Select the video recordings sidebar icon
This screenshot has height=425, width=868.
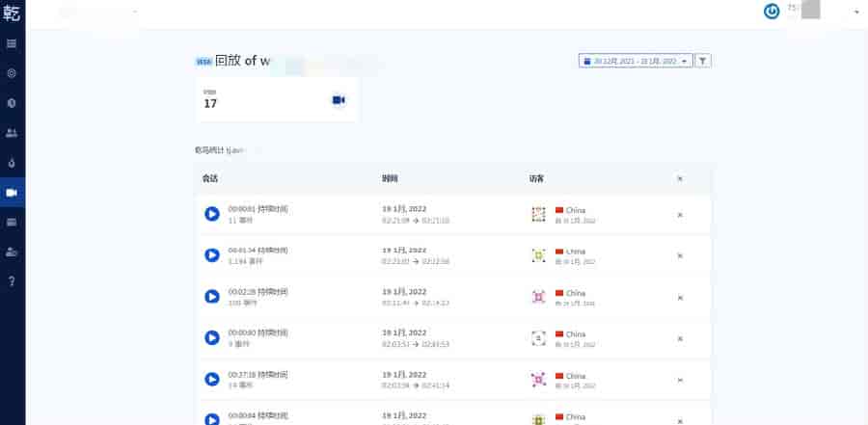tap(12, 193)
